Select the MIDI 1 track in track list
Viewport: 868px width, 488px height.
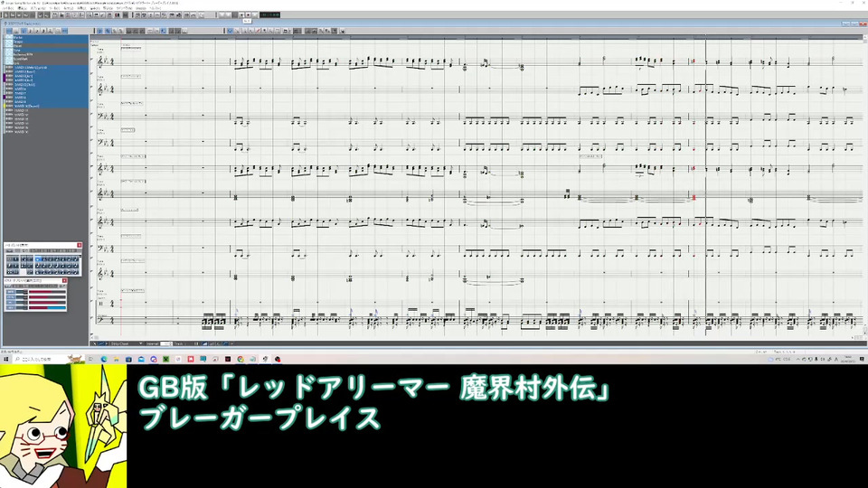pyautogui.click(x=46, y=68)
